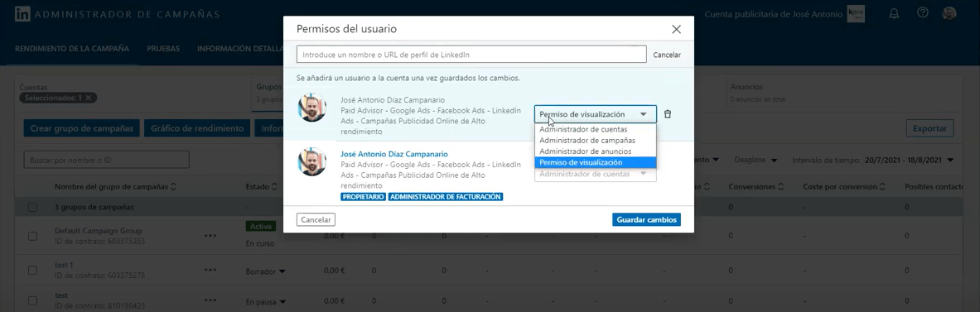Click the Exportar button
This screenshot has width=980, height=312.
(929, 128)
